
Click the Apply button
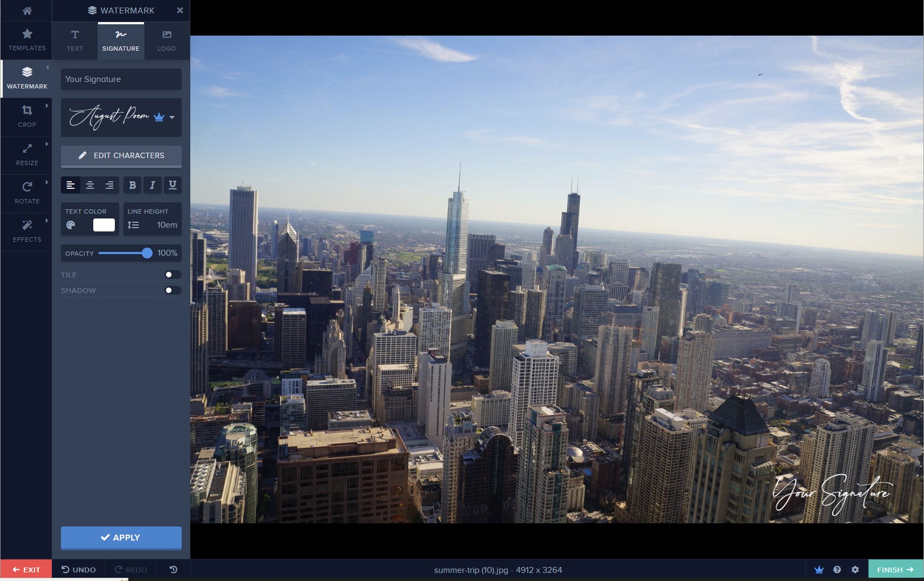(121, 537)
